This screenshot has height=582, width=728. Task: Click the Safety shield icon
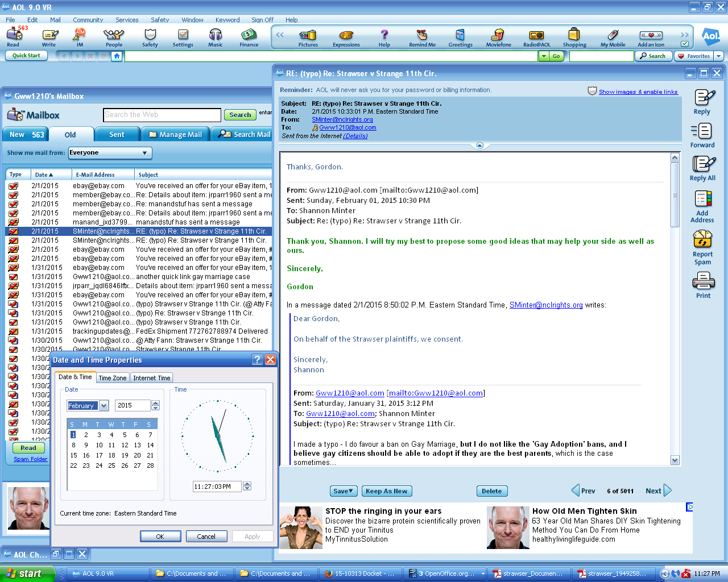(x=150, y=38)
